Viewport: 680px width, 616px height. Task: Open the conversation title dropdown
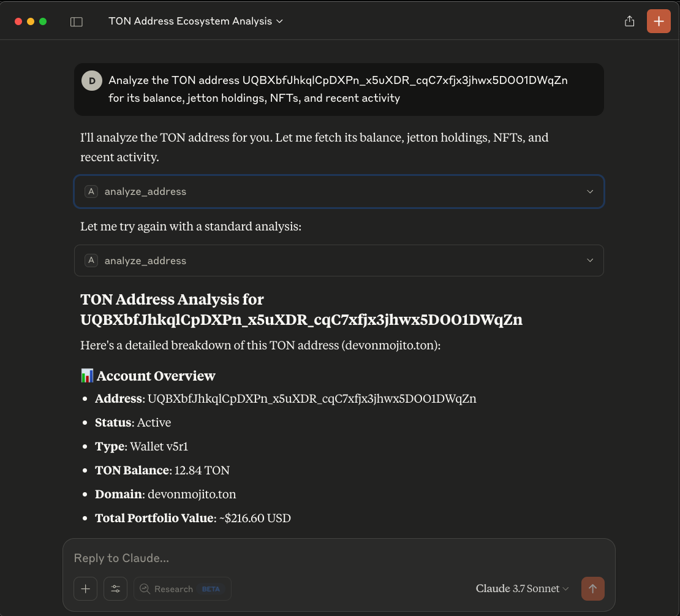(x=195, y=21)
